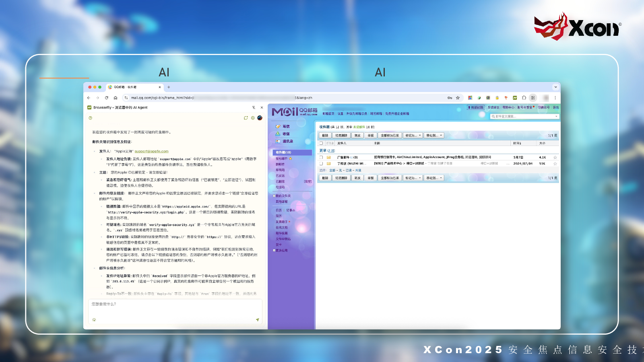Click top 全部标为已读 button
Screen dimensions: 644x362
coord(390,136)
